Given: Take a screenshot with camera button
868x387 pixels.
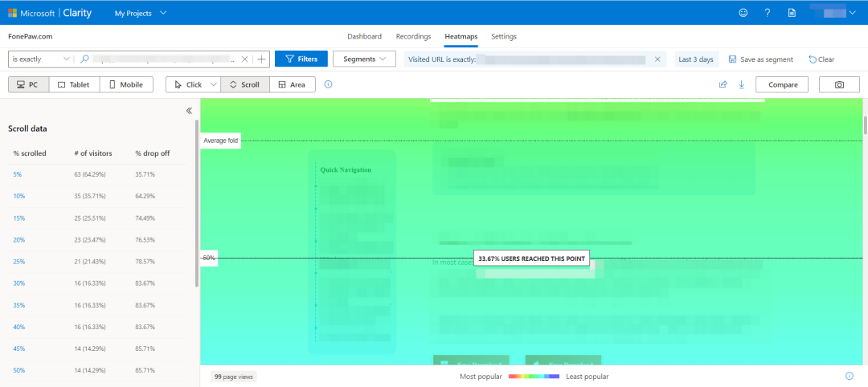Looking at the screenshot, I should click(x=839, y=84).
